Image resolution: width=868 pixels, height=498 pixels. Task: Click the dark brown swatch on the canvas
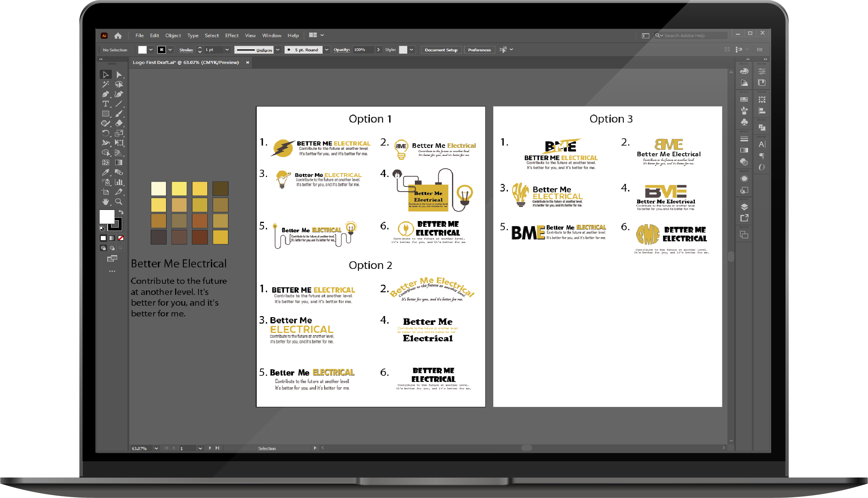click(220, 188)
